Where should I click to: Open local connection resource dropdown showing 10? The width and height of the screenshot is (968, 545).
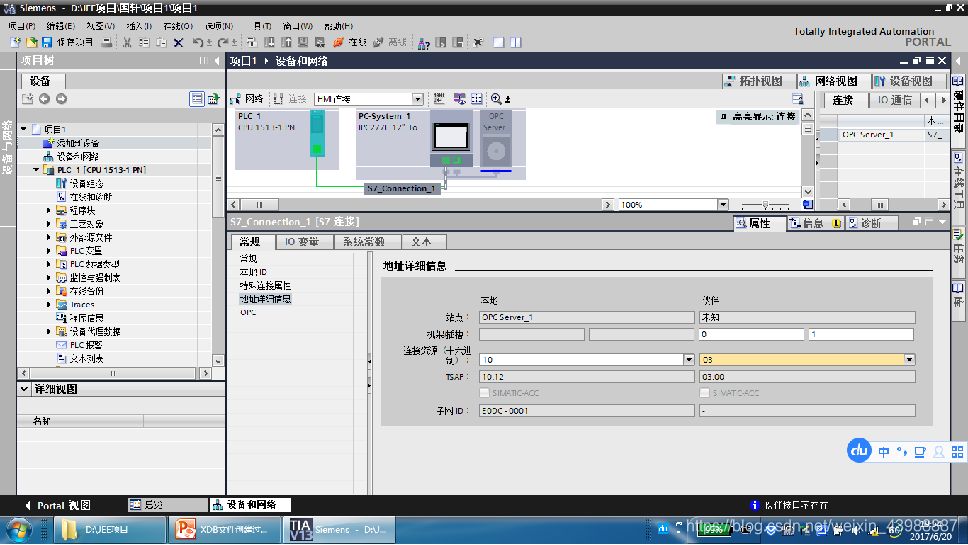tap(689, 359)
